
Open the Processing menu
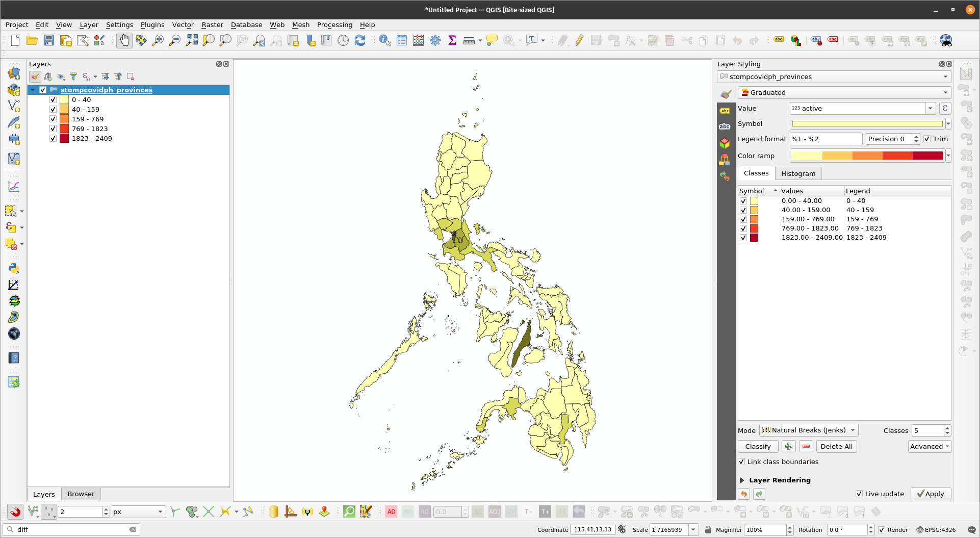[x=334, y=24]
